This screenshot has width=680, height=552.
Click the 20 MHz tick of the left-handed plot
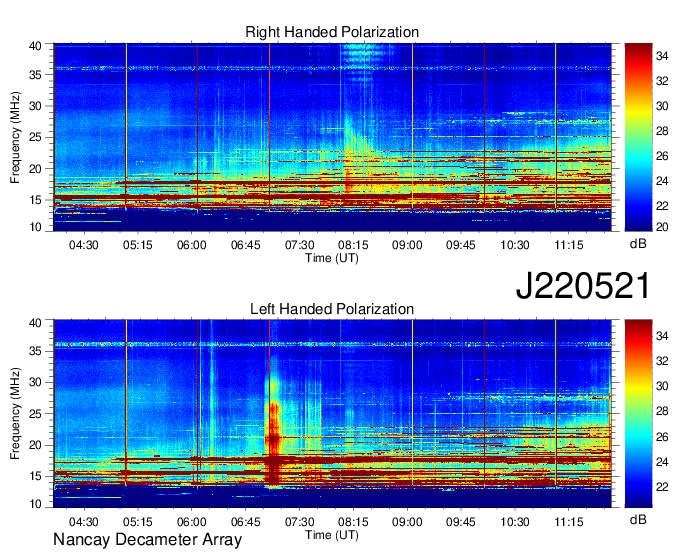(36, 445)
